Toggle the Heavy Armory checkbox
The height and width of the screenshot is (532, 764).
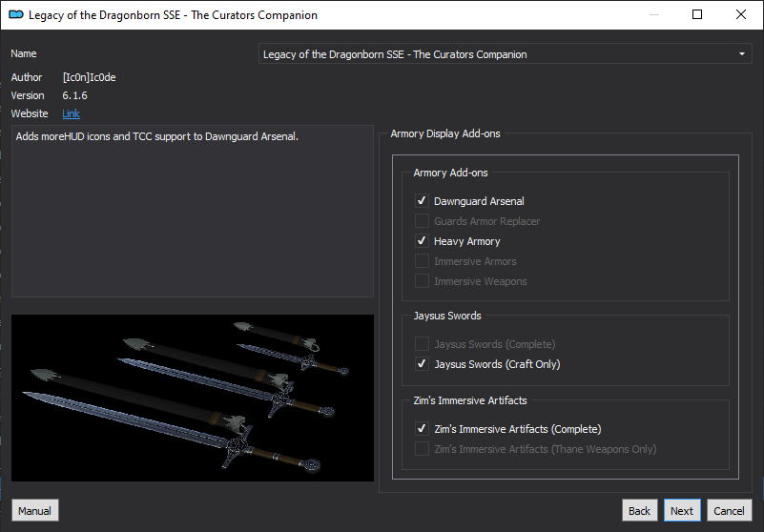click(x=422, y=240)
